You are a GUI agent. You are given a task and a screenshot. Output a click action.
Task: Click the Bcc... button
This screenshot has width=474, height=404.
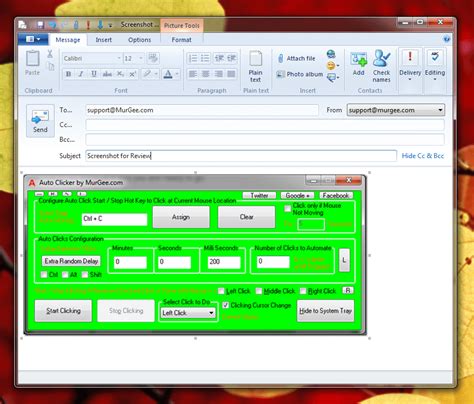pos(67,139)
